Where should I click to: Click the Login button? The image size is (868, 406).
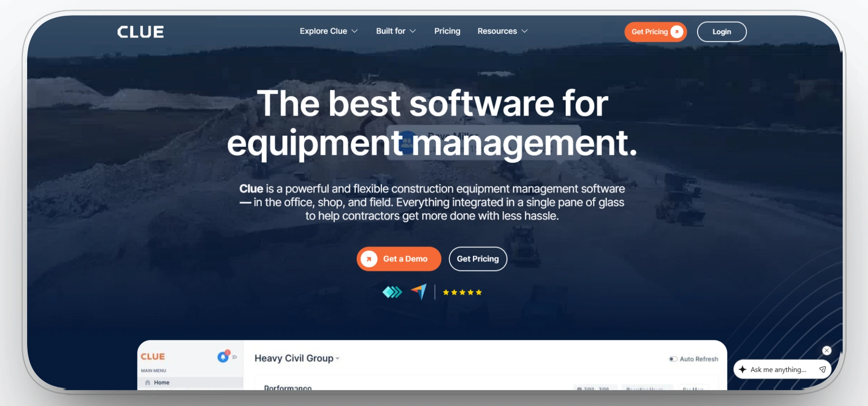coord(722,32)
